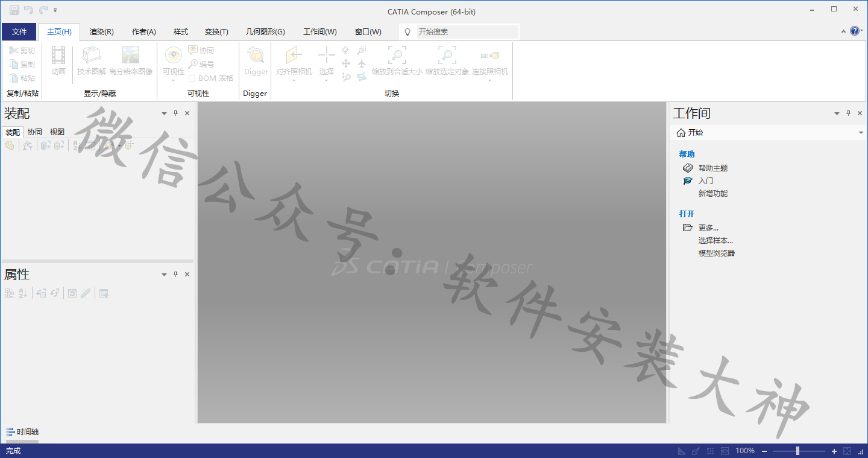Open the quick access toolbar customize arrow
This screenshot has height=458, width=868.
tap(55, 10)
